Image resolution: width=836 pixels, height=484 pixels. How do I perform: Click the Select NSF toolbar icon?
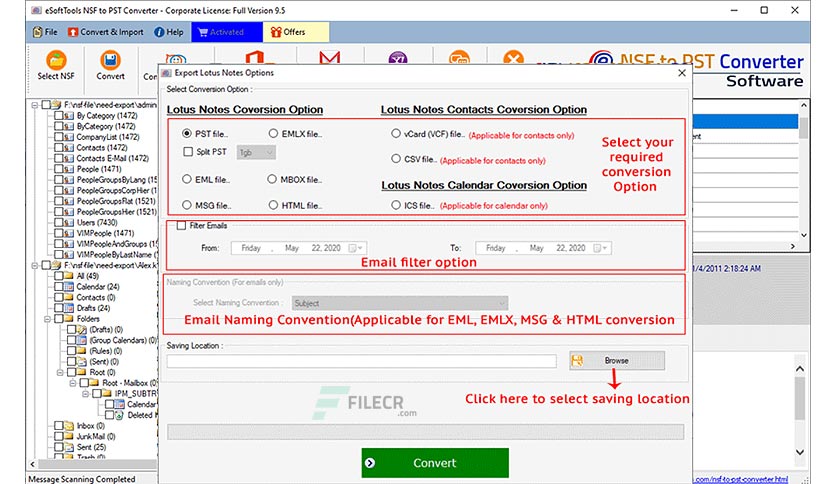click(56, 60)
